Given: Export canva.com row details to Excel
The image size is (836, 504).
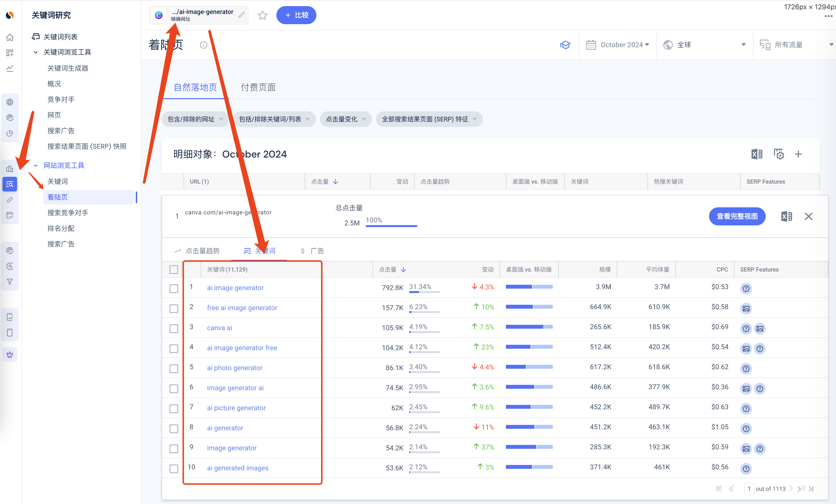Looking at the screenshot, I should tap(786, 216).
